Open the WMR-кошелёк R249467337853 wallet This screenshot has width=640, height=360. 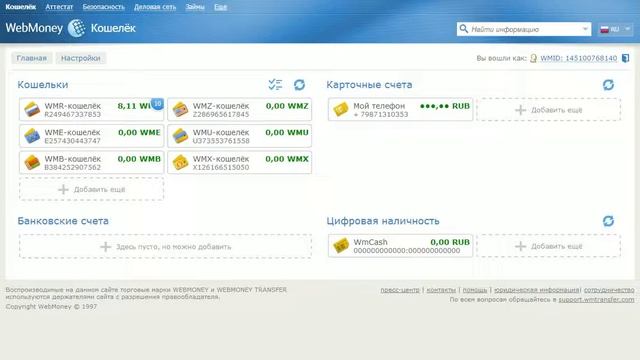point(91,109)
